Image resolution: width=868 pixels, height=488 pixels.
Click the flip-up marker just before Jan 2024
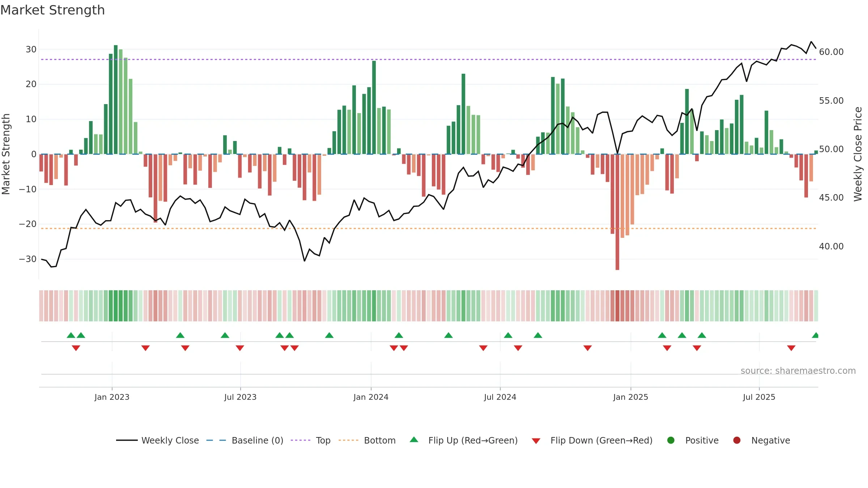tap(329, 335)
